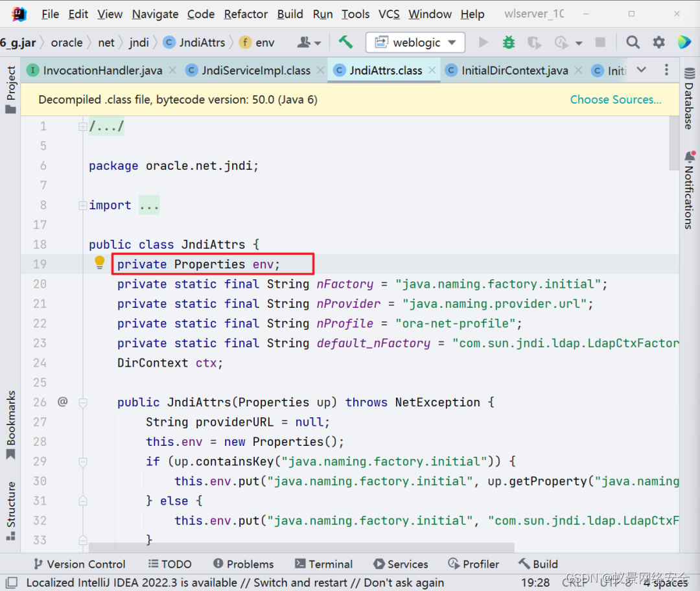700x591 pixels.
Task: Stop the running process
Action: [600, 42]
